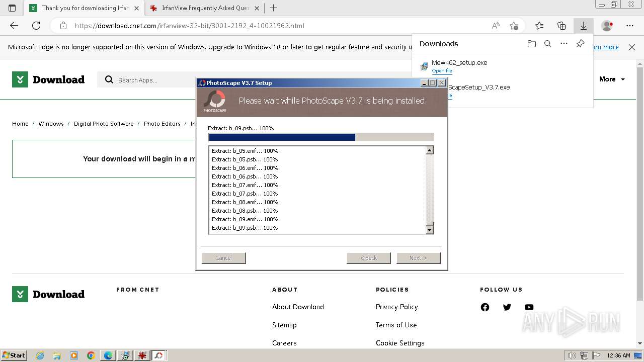Open Cookie Settings footer link
Screen dimensions: 644x362
coord(400,343)
